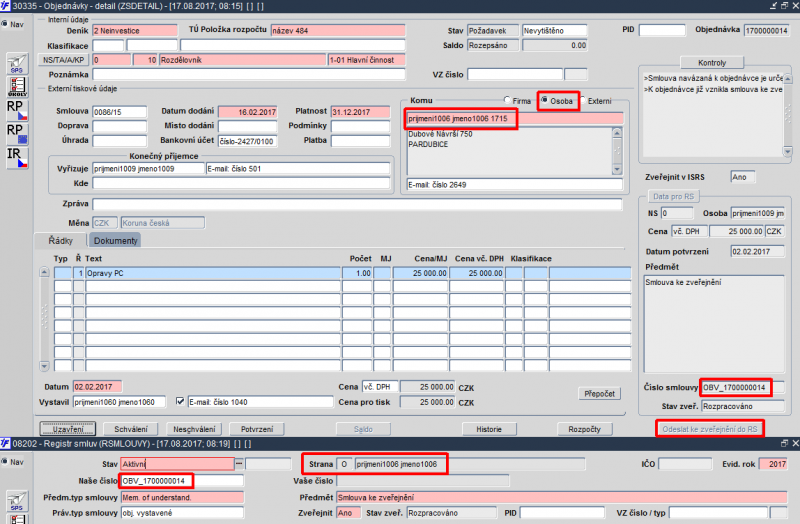The height and width of the screenshot is (524, 800).
Task: Click the Kontroly button
Action: tap(712, 63)
